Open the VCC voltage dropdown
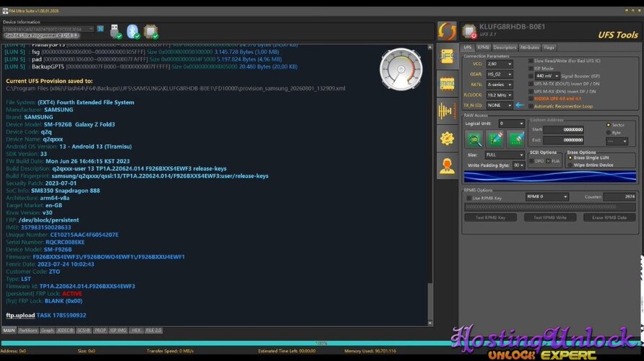 (499, 64)
